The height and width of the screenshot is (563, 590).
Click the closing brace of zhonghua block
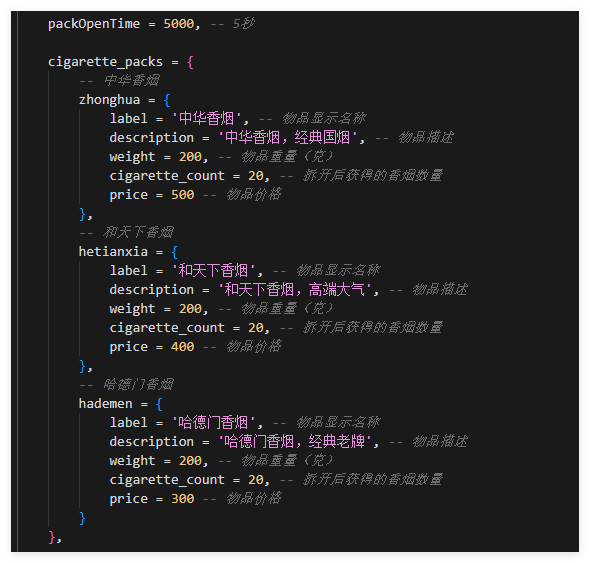coord(82,214)
